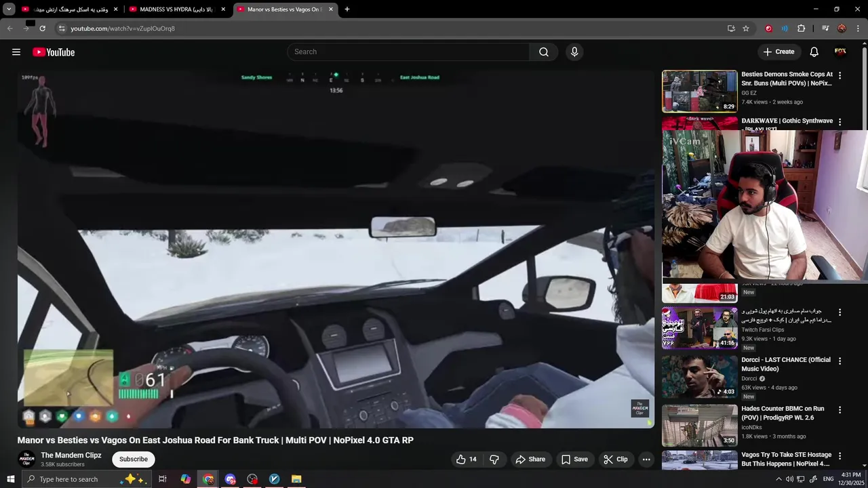
Task: Dislike the video with thumbs down
Action: tap(494, 460)
